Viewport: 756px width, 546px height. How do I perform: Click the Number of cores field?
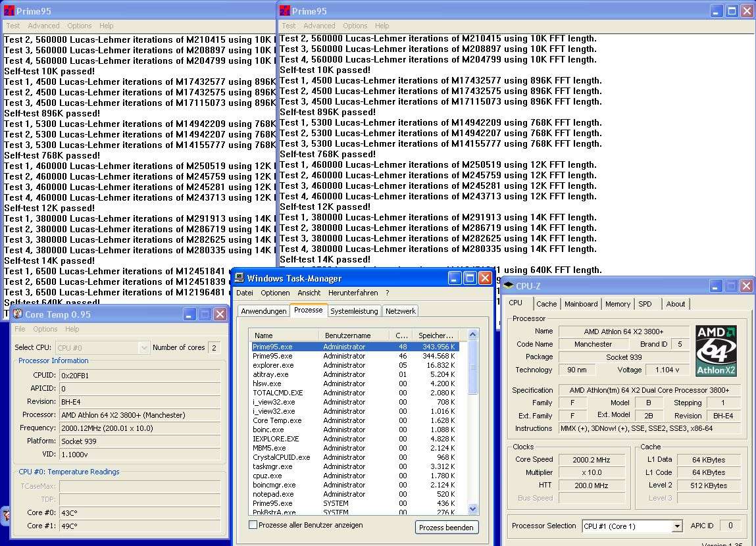tap(214, 347)
